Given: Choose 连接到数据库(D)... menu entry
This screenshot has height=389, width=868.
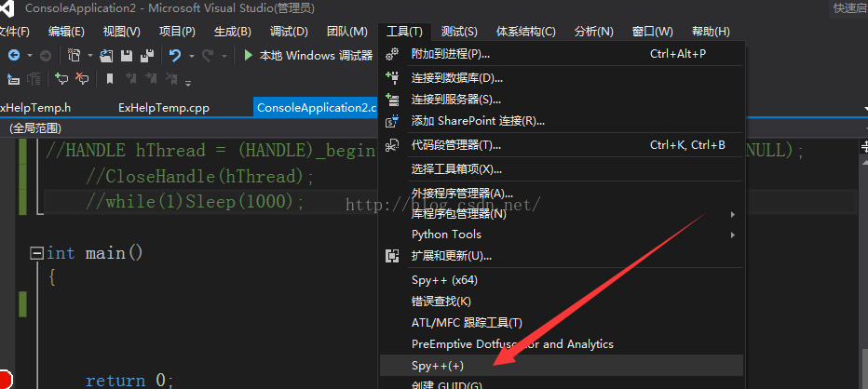Looking at the screenshot, I should pyautogui.click(x=562, y=78).
